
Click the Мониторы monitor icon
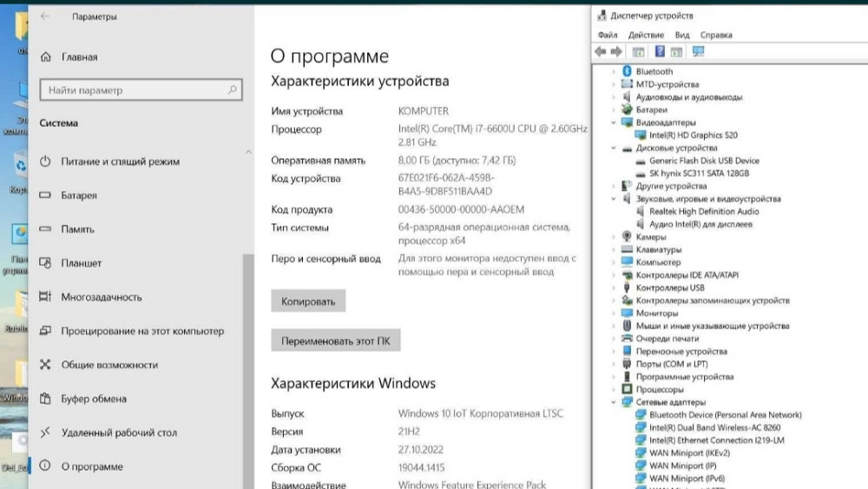click(627, 313)
